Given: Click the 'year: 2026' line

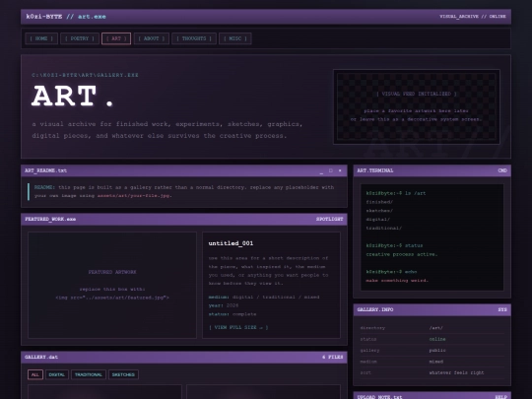Looking at the screenshot, I should 224,305.
